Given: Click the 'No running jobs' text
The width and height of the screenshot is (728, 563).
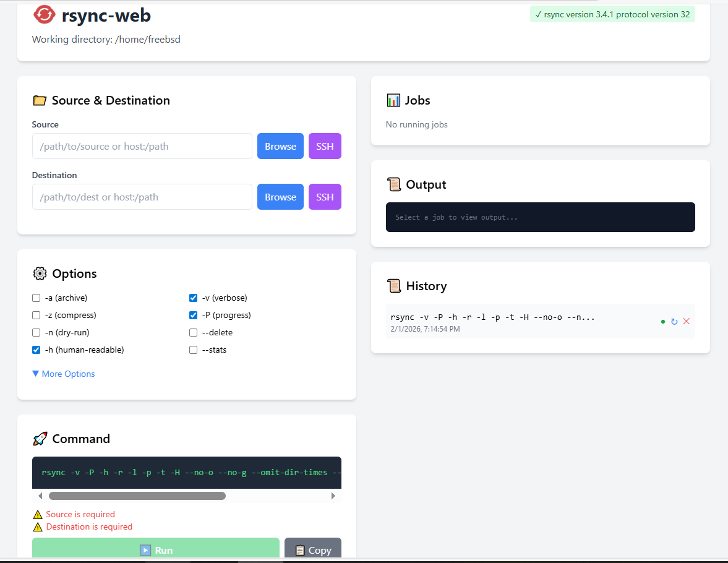Looking at the screenshot, I should [x=416, y=124].
